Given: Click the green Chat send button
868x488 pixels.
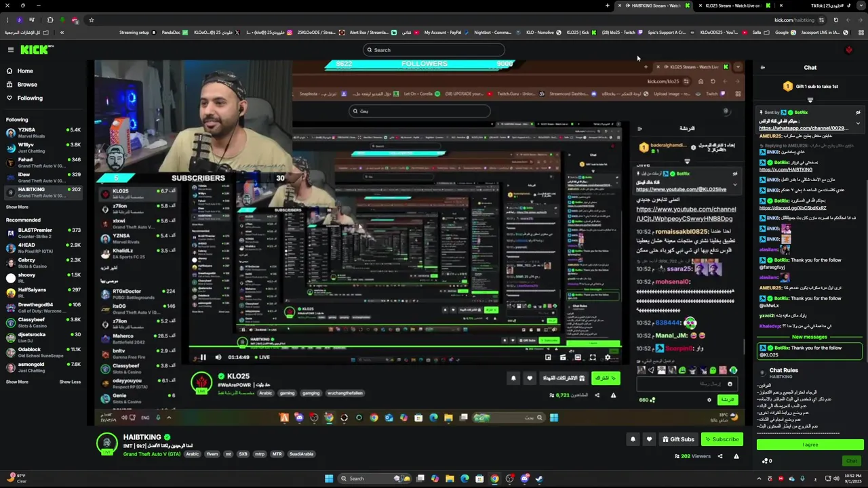Looking at the screenshot, I should [852, 461].
